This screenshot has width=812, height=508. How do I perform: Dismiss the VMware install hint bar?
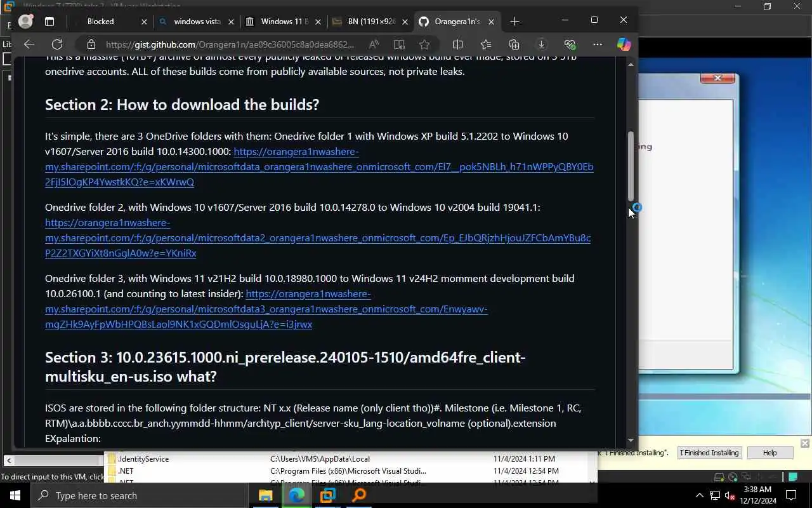(x=804, y=443)
